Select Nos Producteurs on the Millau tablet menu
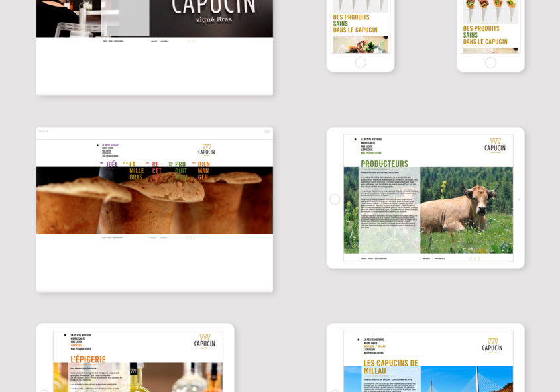Image resolution: width=560 pixels, height=392 pixels. coord(374,353)
